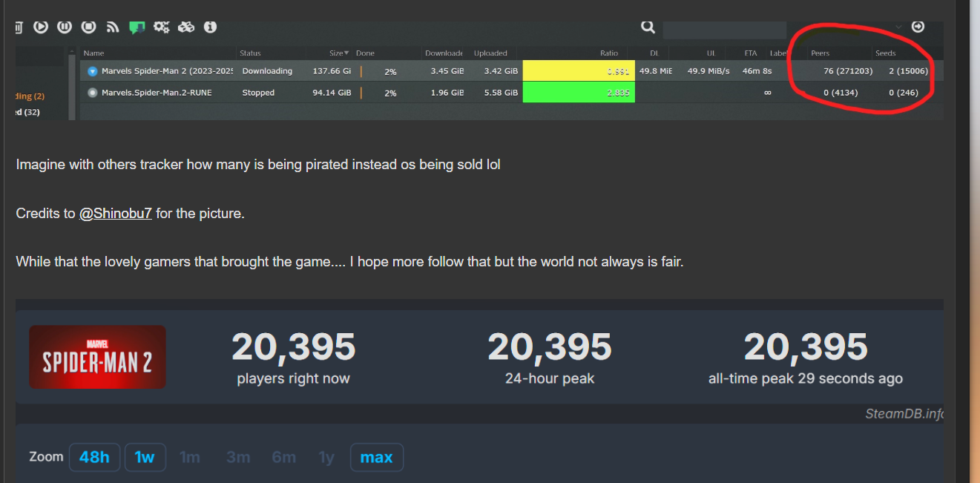The width and height of the screenshot is (980, 483).
Task: Click the Stop torrent icon
Action: (x=88, y=27)
